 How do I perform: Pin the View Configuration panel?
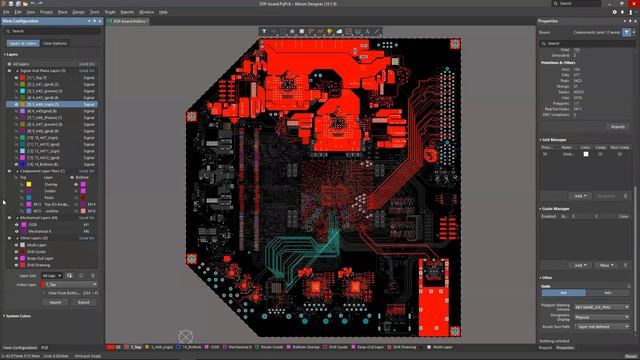(x=94, y=21)
